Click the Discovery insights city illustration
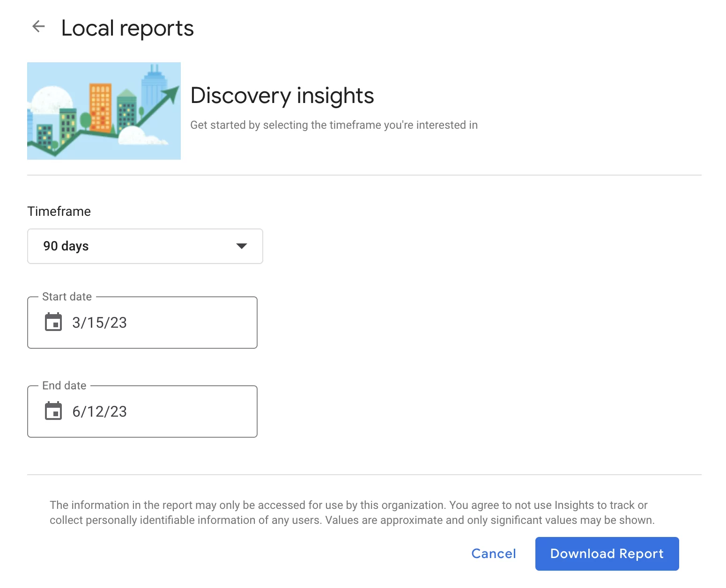Viewport: 726px width, 588px height. pyautogui.click(x=104, y=111)
